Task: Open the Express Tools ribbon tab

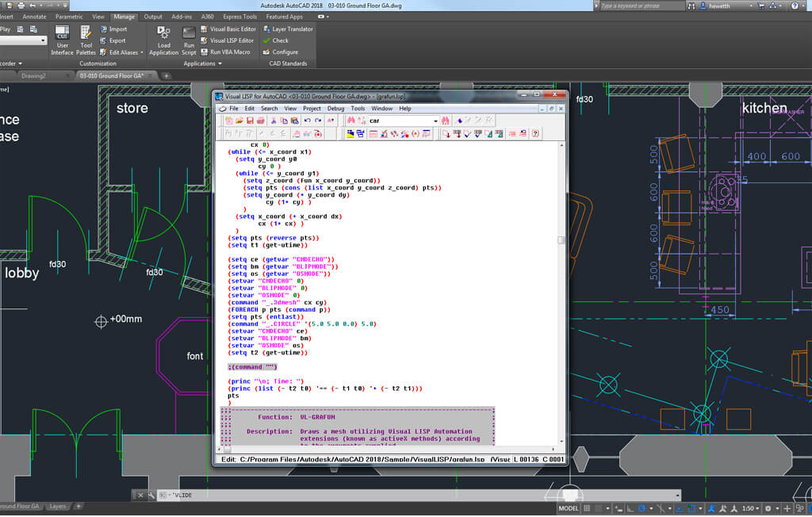Action: click(239, 17)
